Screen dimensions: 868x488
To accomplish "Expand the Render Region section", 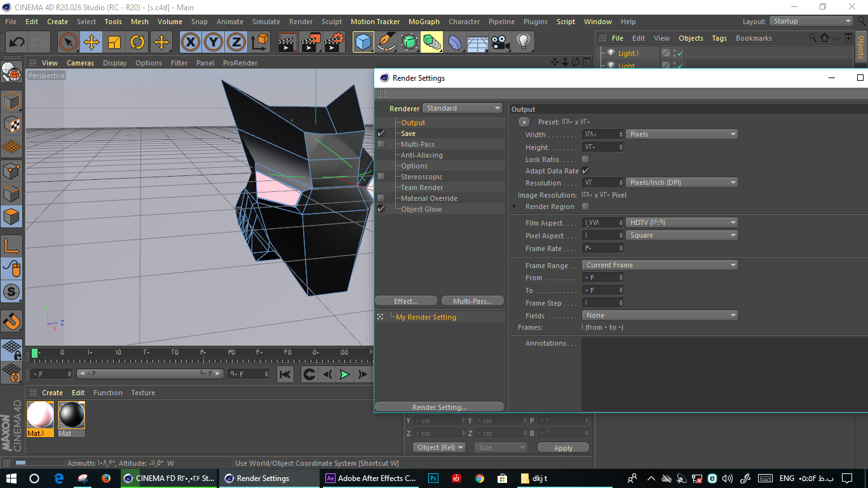I will [x=515, y=207].
